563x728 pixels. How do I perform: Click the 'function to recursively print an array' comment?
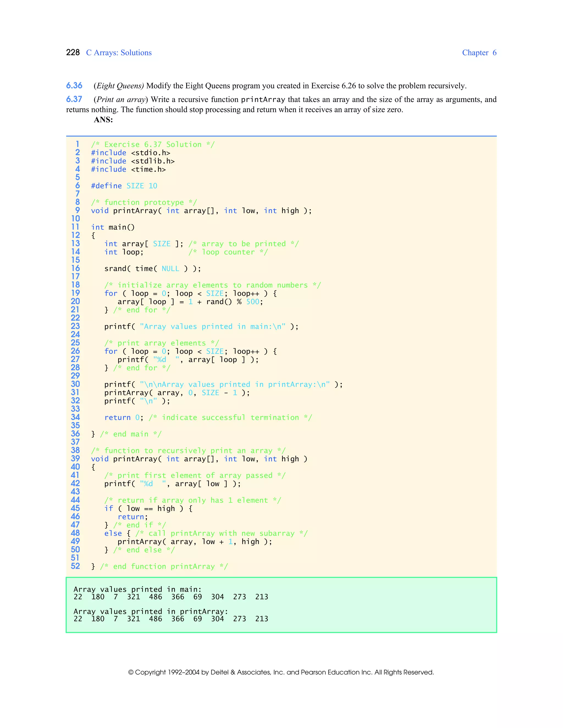pos(188,451)
